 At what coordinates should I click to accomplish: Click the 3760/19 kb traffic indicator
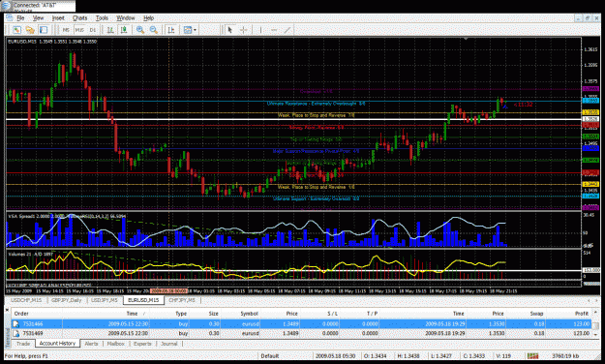(566, 356)
